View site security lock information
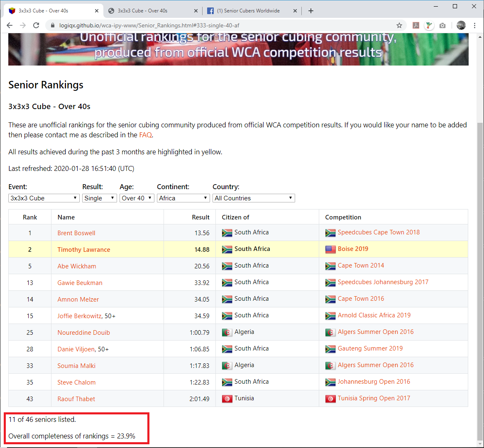 (x=52, y=25)
